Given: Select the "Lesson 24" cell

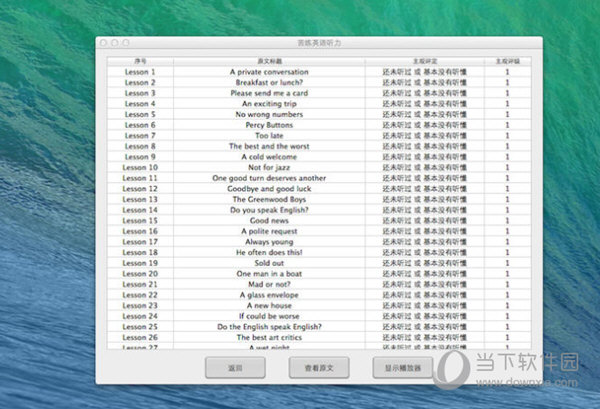Looking at the screenshot, I should (140, 316).
